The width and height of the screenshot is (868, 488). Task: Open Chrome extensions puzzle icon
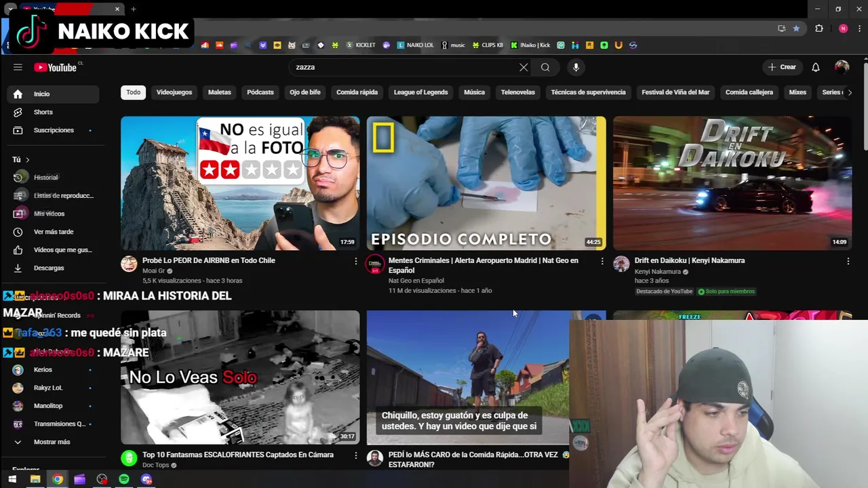pos(819,28)
